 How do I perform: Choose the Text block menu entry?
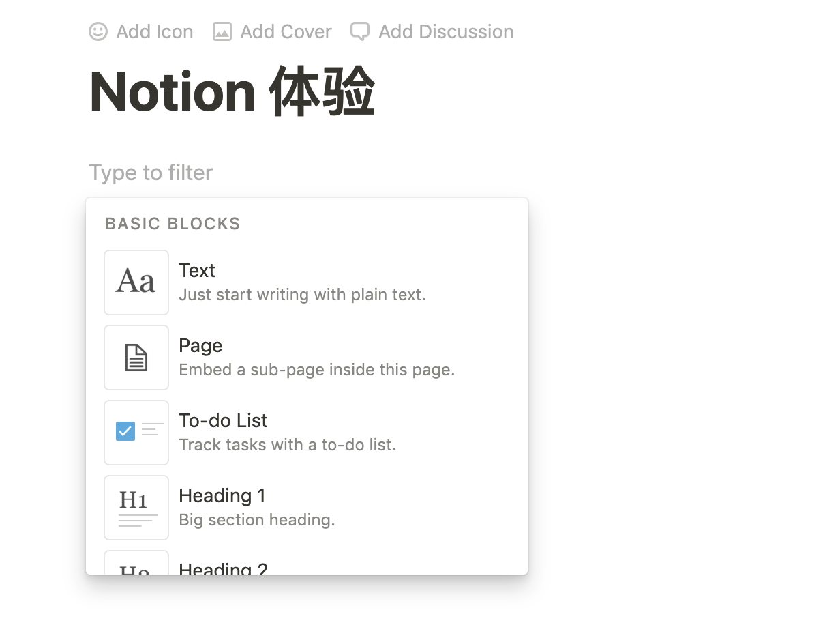[x=307, y=282]
